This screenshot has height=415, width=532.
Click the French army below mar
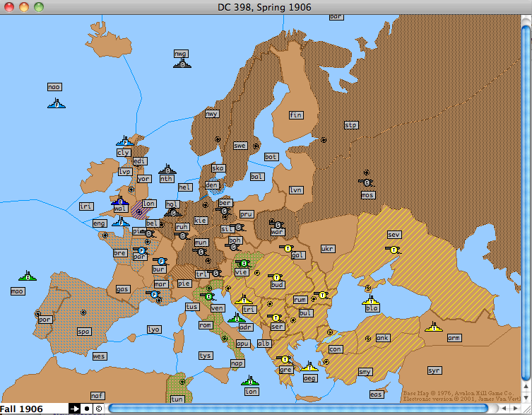coord(154,294)
